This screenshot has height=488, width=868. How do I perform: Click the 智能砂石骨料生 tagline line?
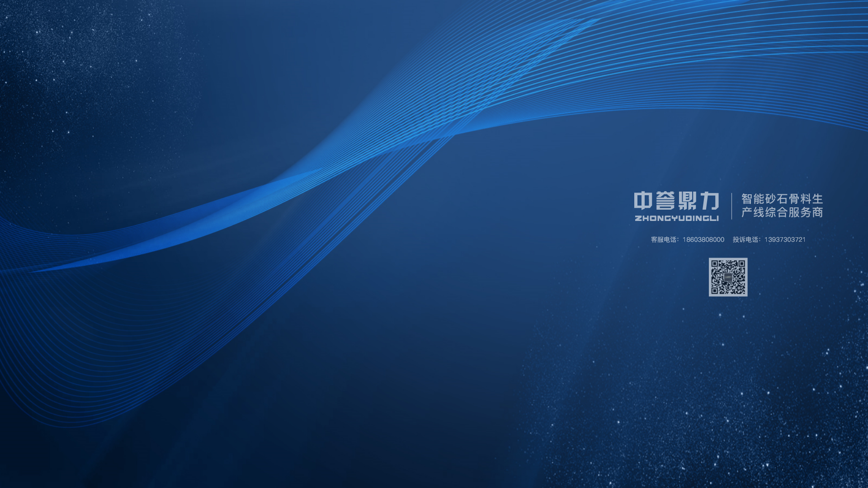[782, 199]
